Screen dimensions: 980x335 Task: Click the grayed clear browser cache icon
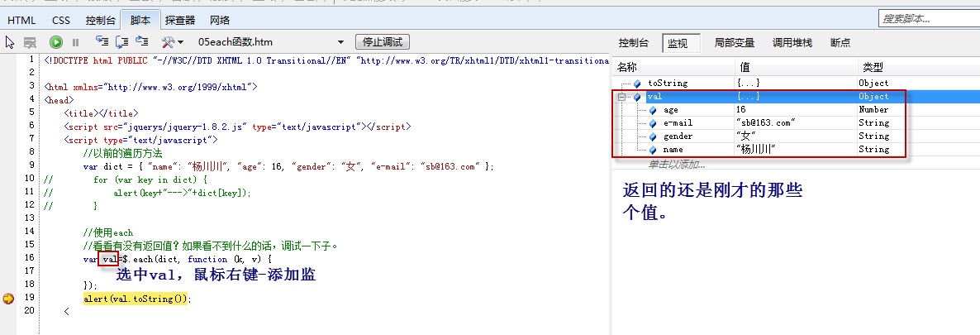pos(30,42)
